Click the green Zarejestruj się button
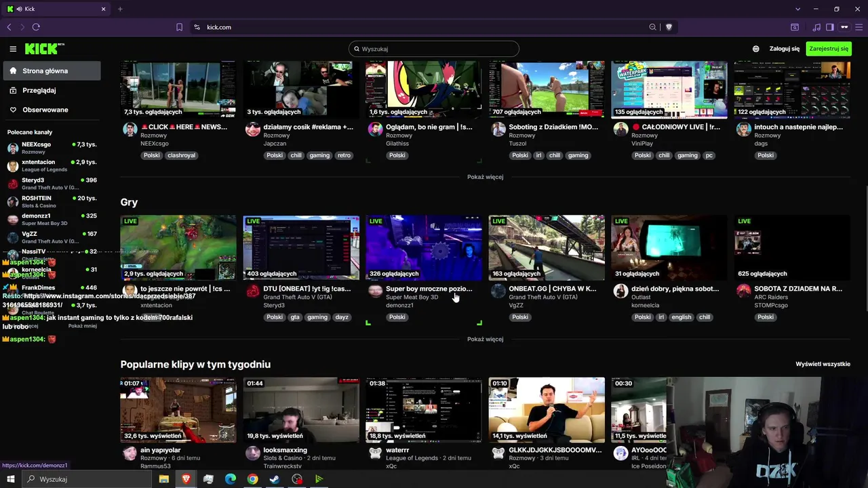This screenshot has height=488, width=868. pyautogui.click(x=829, y=49)
